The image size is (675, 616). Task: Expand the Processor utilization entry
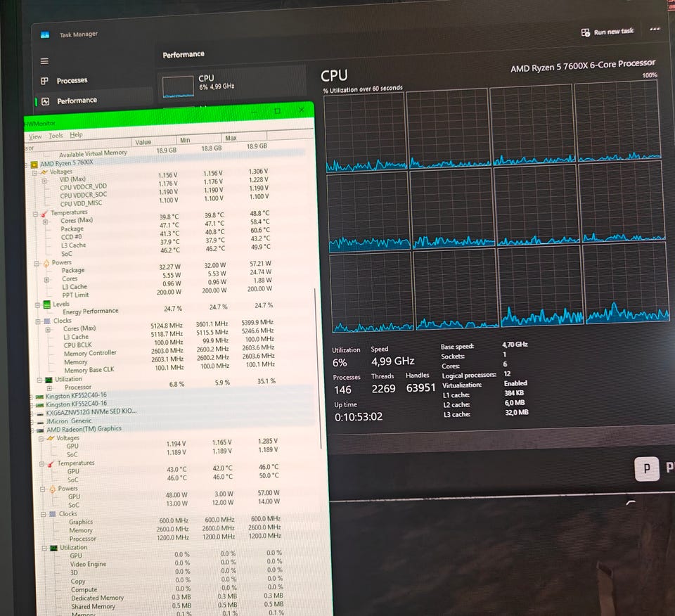click(x=49, y=388)
